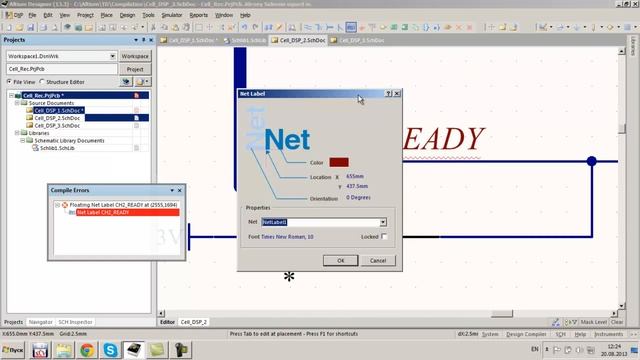Click the Clear button at bottom right
Image resolution: width=640 pixels, height=360 pixels.
[617, 322]
